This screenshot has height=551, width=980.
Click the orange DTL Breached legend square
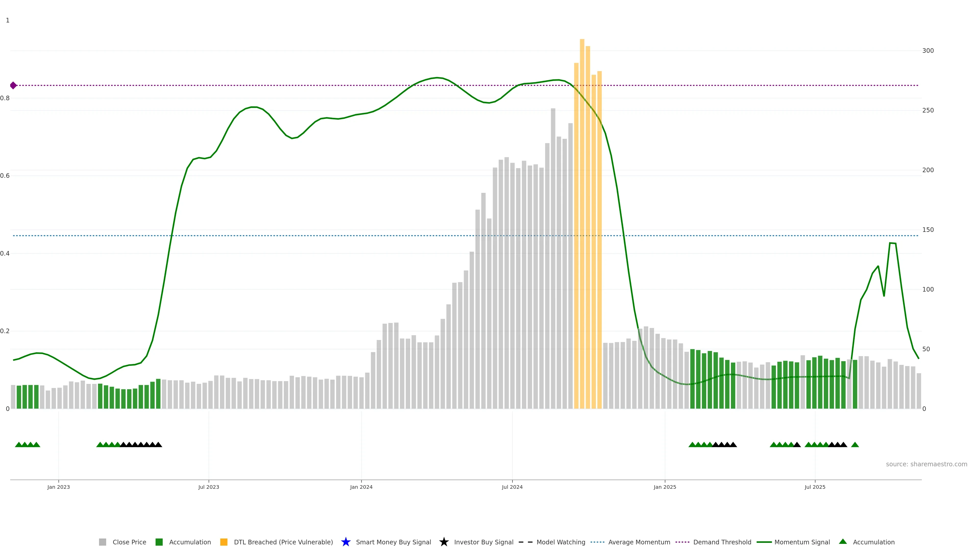[224, 542]
